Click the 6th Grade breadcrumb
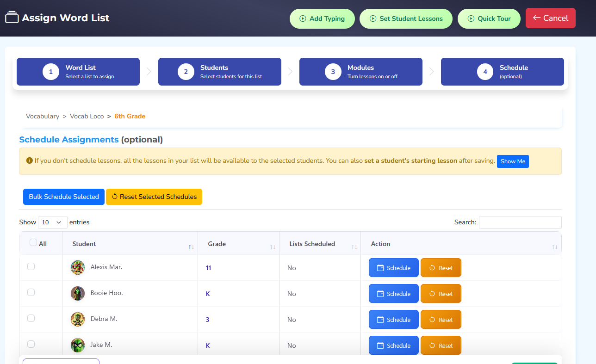This screenshot has width=596, height=364. [x=130, y=117]
